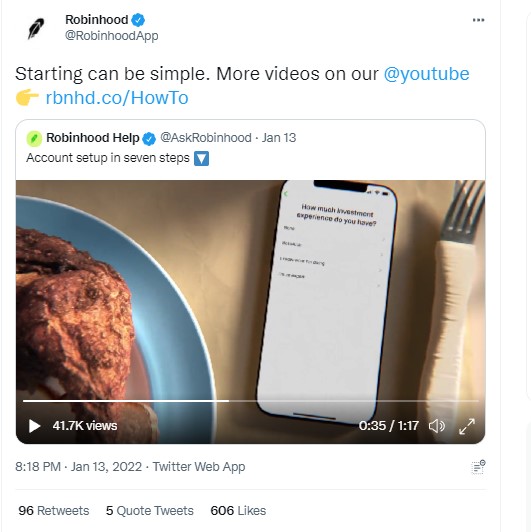This screenshot has height=532, width=531.
Task: Click the verified badge next to Robinhood Help
Action: 149,138
